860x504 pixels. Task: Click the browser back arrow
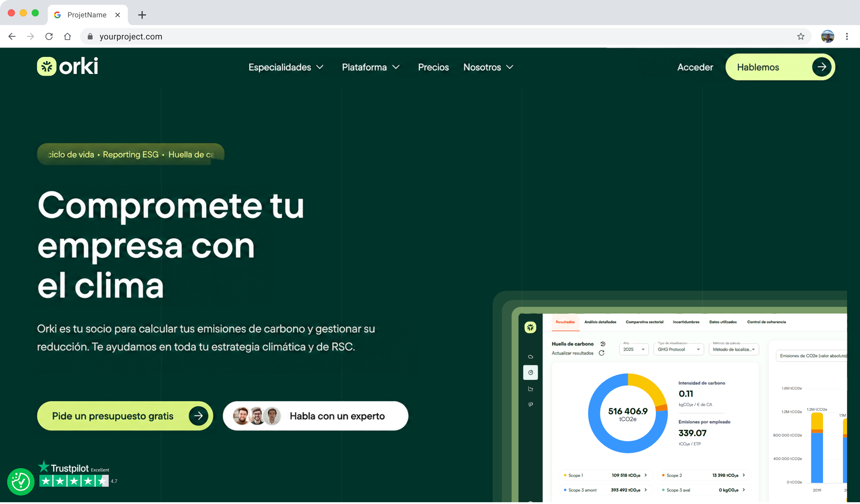(12, 36)
